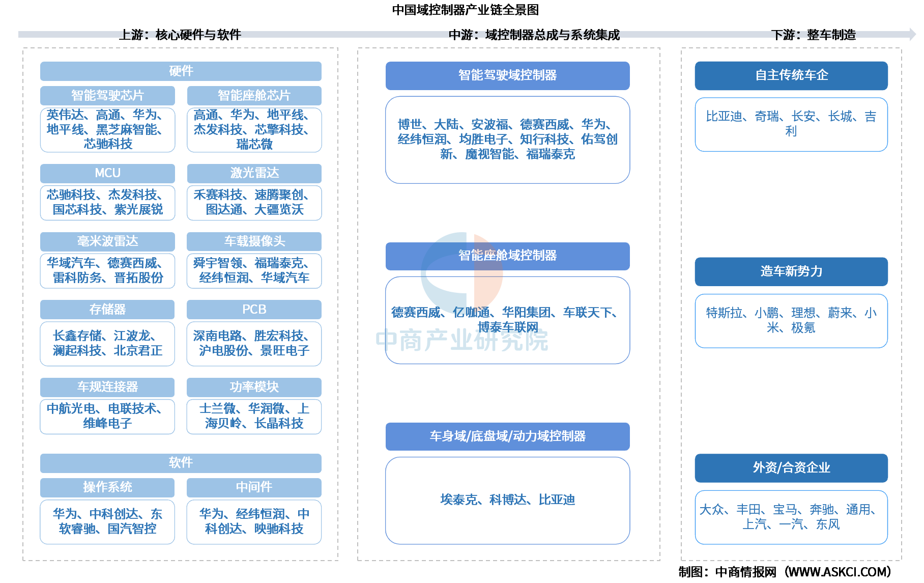Select the downstream heading 下游：整车制造
Viewport: 924px width, 583px height.
click(x=814, y=35)
